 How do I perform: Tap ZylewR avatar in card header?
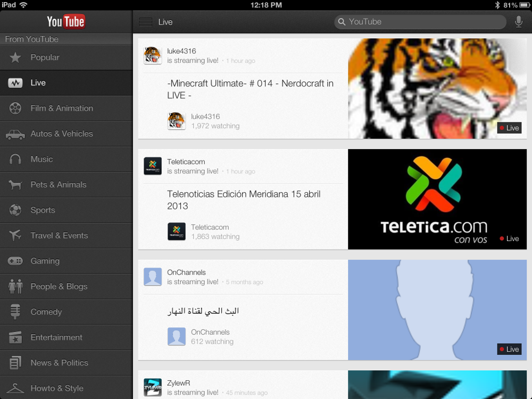pos(153,387)
